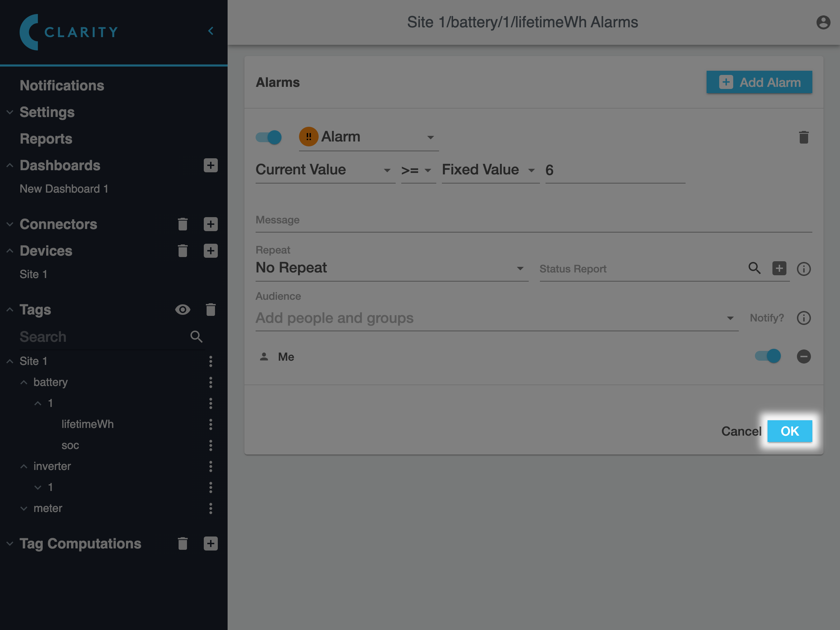Toggle Tags visibility eye icon

point(183,310)
